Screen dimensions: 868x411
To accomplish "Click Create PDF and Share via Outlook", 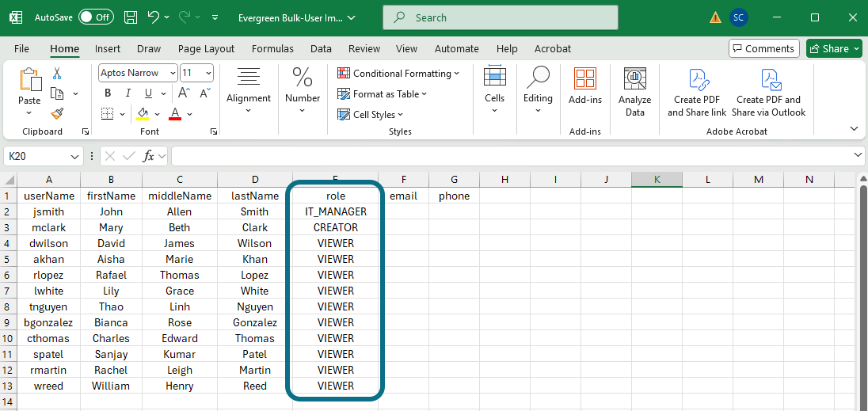I will point(768,92).
